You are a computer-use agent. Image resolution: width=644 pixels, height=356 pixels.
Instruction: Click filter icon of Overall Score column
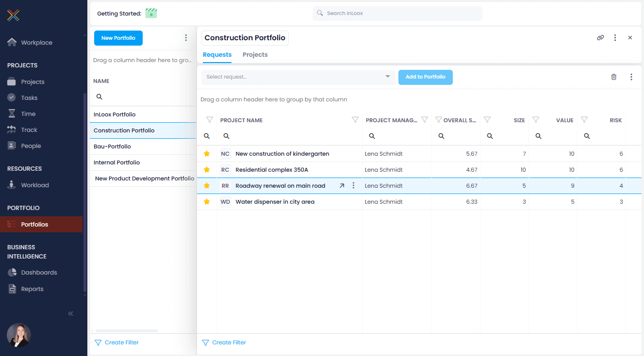point(439,120)
